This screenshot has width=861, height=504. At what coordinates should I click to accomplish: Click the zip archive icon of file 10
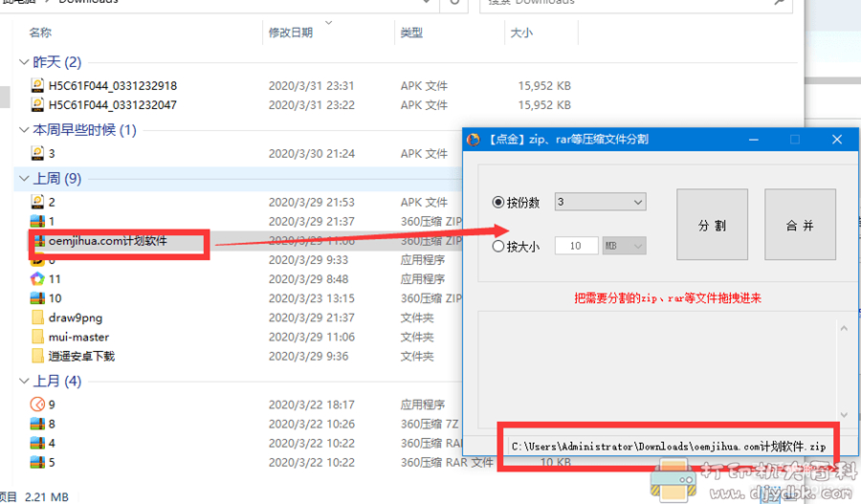(37, 298)
